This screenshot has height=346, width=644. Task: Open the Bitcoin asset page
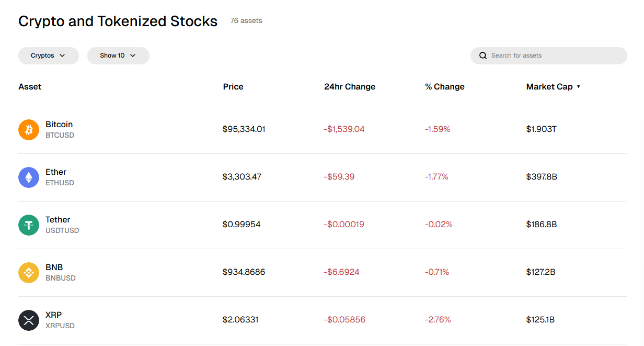(59, 124)
